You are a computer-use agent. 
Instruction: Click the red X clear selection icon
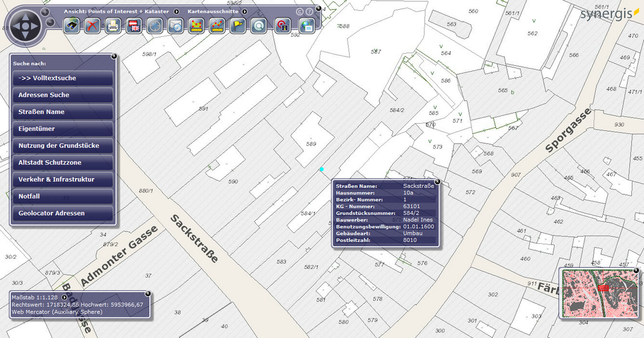point(92,26)
